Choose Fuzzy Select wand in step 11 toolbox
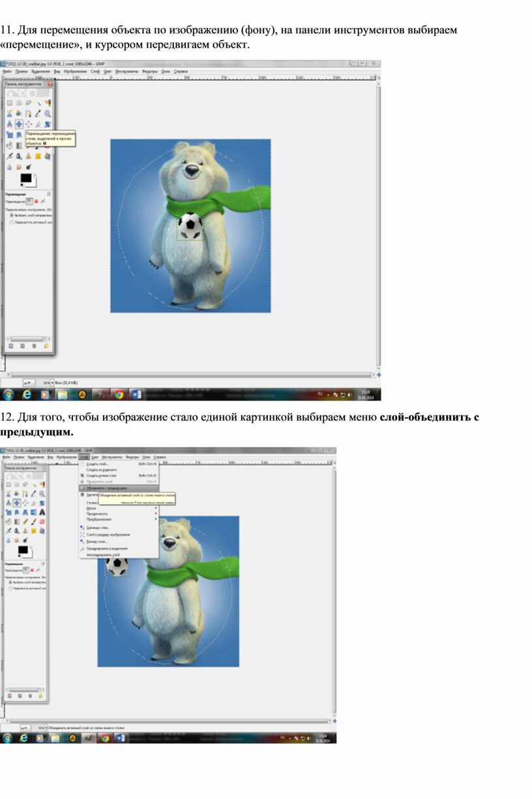532x799 pixels. (x=38, y=102)
